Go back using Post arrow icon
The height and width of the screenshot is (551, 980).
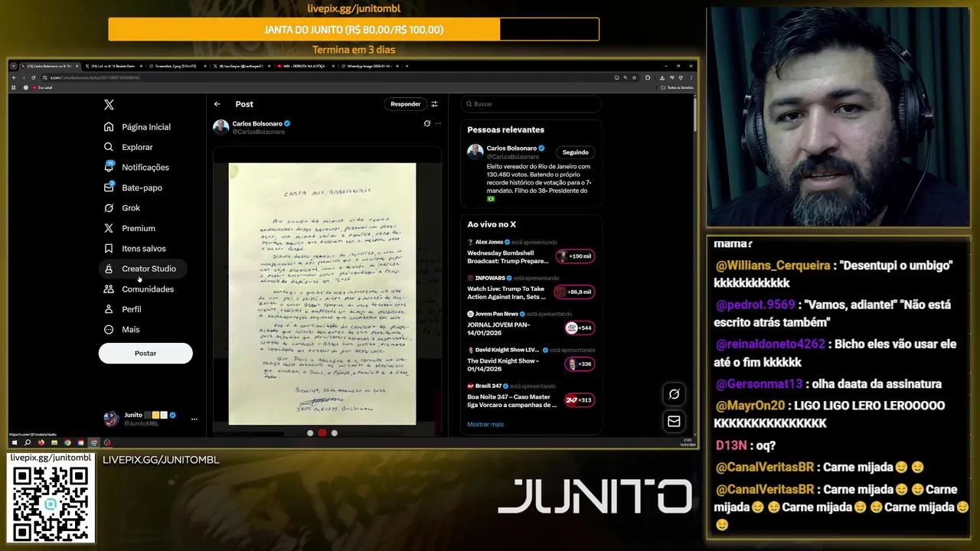point(217,104)
